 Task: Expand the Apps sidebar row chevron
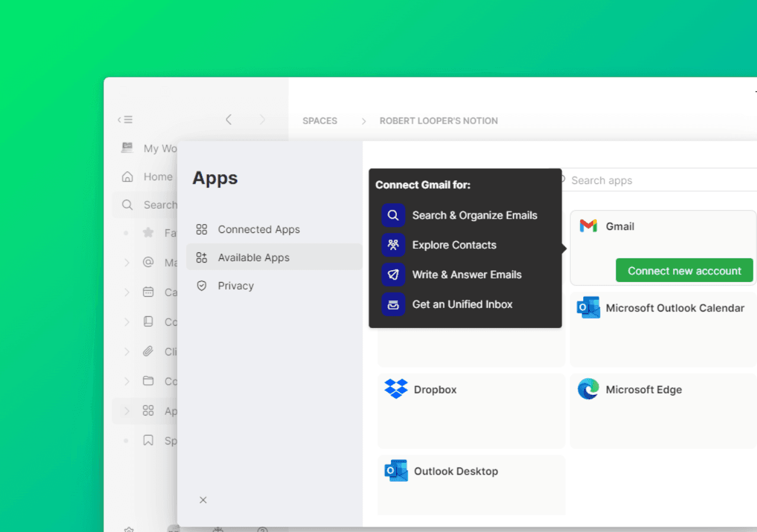[127, 411]
